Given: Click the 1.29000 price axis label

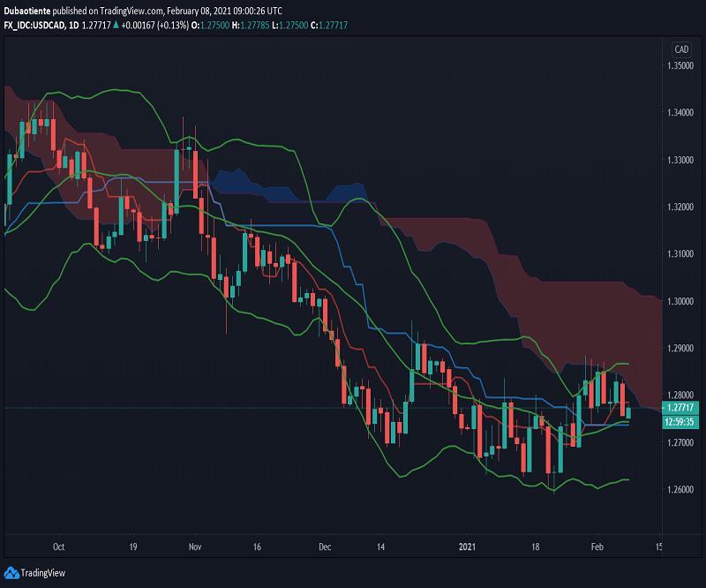Looking at the screenshot, I should tap(680, 348).
